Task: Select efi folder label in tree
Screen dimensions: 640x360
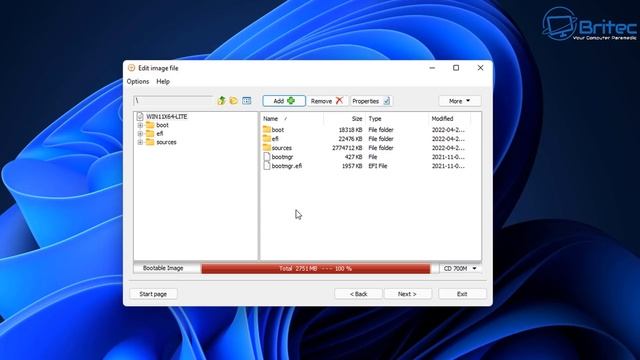Action: click(160, 134)
